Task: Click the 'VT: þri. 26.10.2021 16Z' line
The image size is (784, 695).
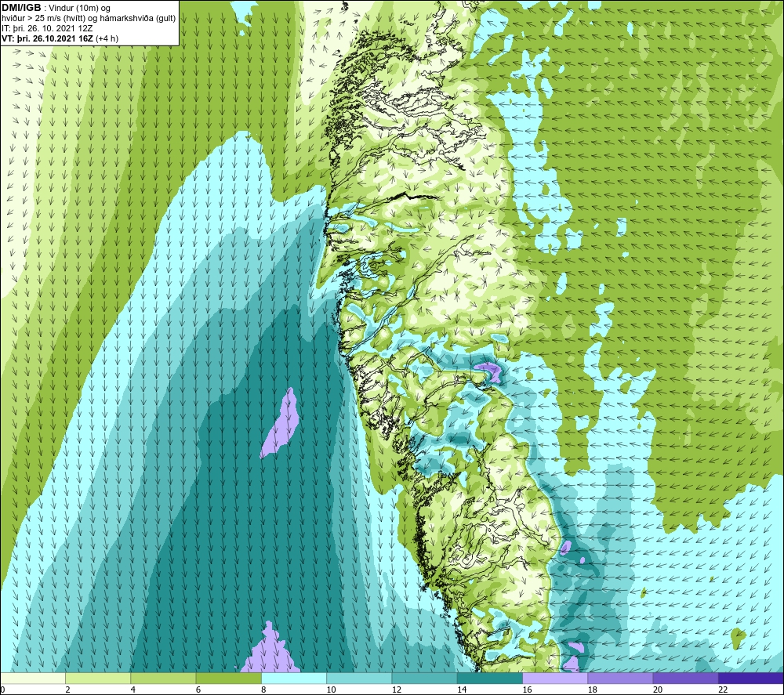Action: click(47, 38)
